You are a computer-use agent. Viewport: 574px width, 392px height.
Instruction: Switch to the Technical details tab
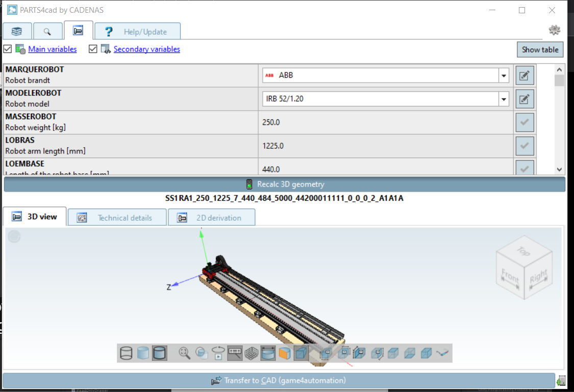[117, 218]
